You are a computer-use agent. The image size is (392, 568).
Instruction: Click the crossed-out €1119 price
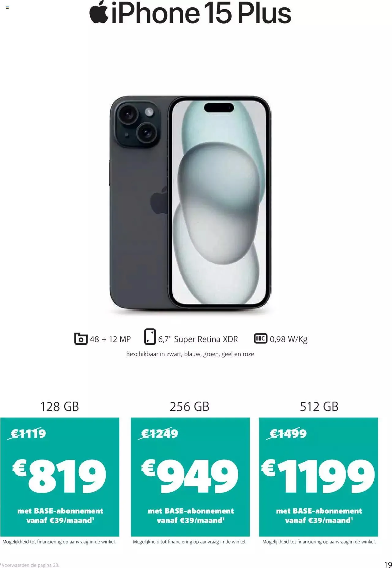point(28,433)
